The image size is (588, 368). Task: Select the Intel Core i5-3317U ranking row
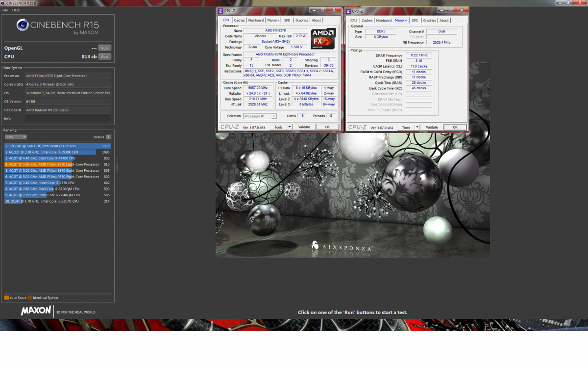[57, 201]
